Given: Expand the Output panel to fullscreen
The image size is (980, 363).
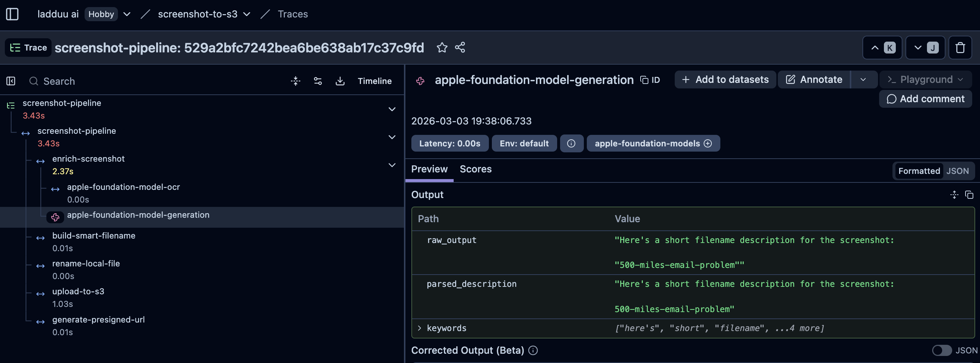Looking at the screenshot, I should 954,195.
